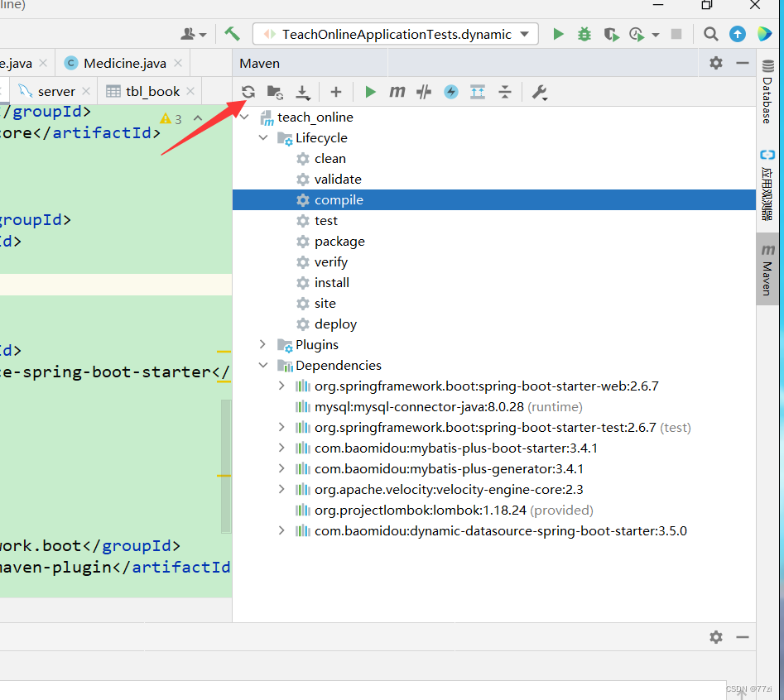Viewport: 784px width, 700px height.
Task: Expand dynamic-datasource-spring-boot-starter dependency
Action: pyautogui.click(x=282, y=530)
